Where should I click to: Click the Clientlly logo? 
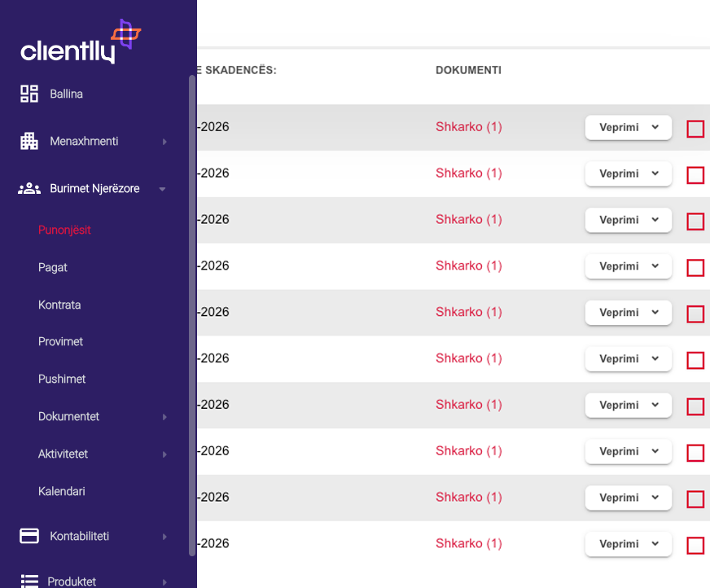pyautogui.click(x=80, y=42)
